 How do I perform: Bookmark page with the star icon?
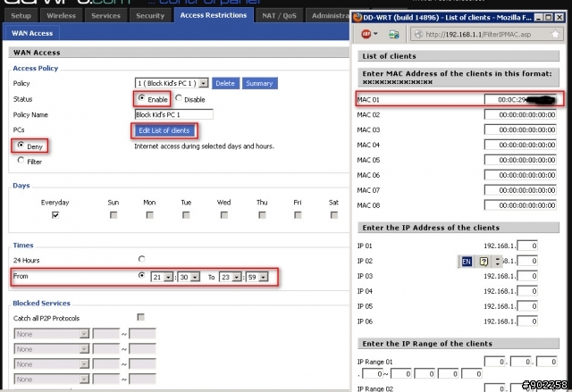(x=555, y=34)
